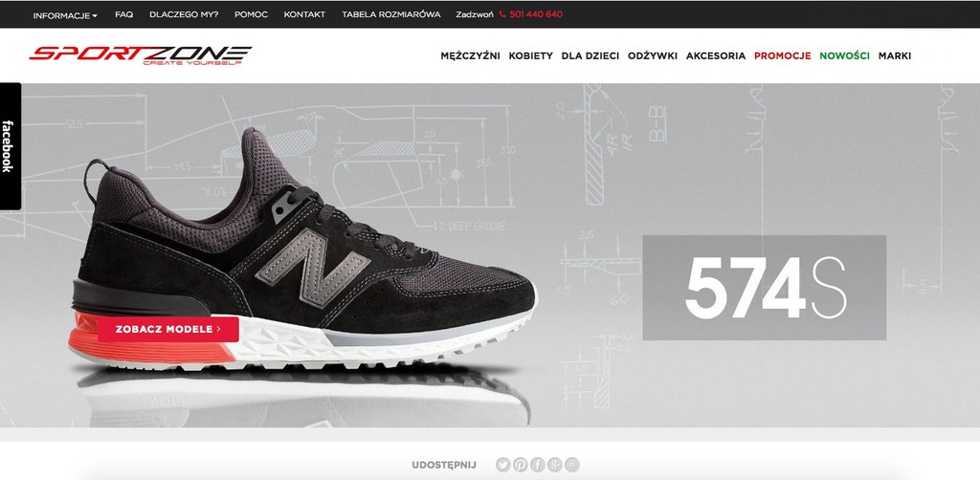Open the Dlaczego my? page
Screen dimensions: 980x480
pos(184,14)
